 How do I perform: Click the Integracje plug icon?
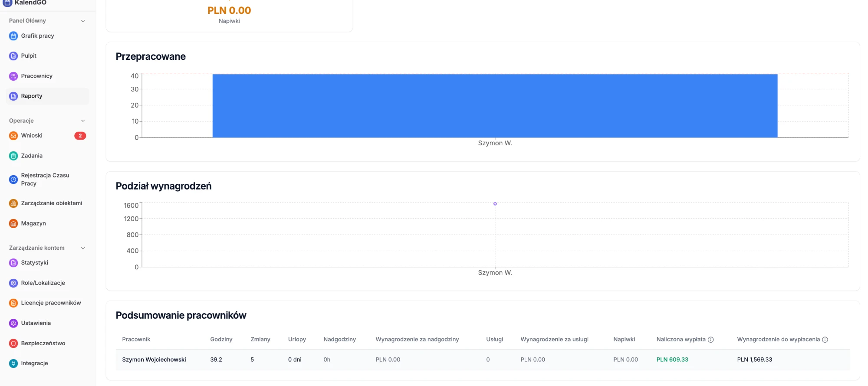13,363
